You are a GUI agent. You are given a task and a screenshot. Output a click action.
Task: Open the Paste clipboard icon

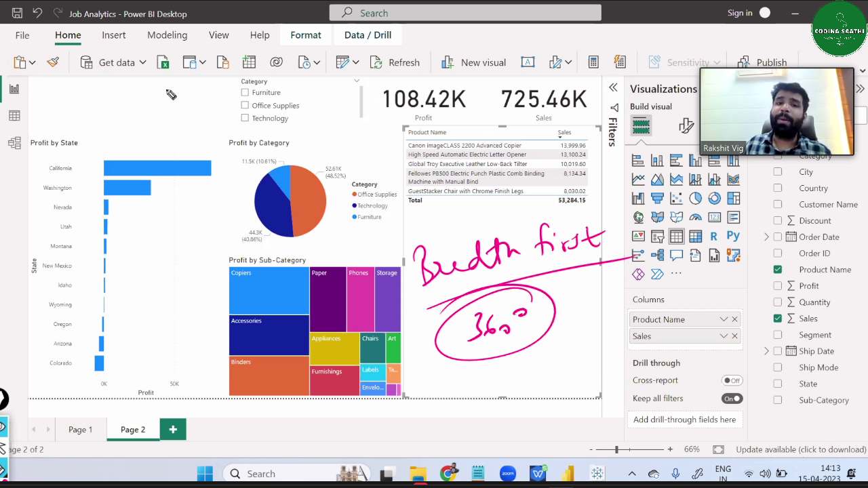(19, 62)
